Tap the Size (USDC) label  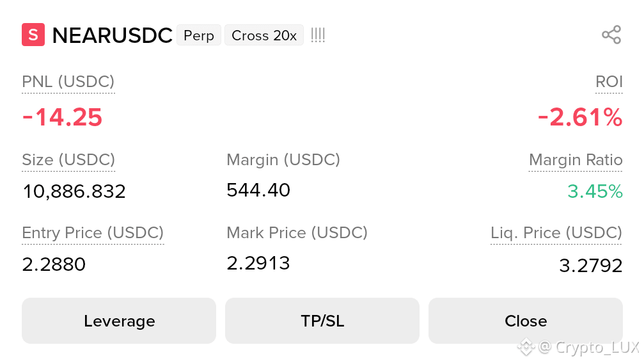pos(68,159)
